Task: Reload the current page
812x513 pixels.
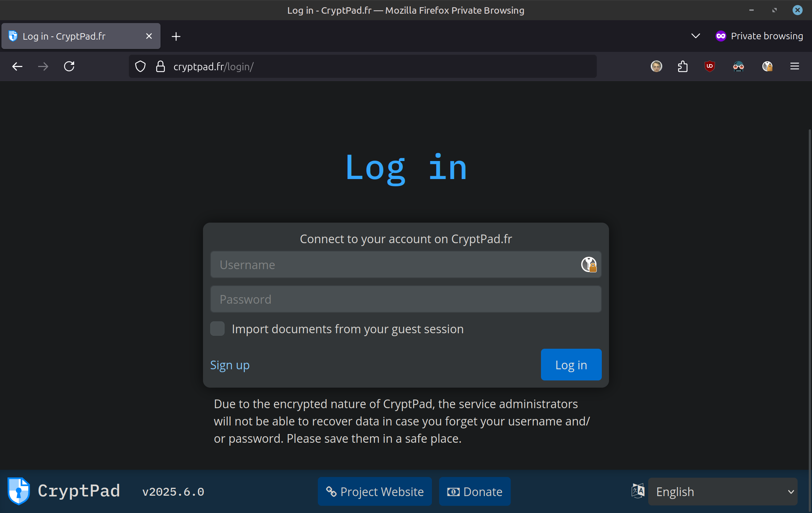Action: click(x=69, y=66)
